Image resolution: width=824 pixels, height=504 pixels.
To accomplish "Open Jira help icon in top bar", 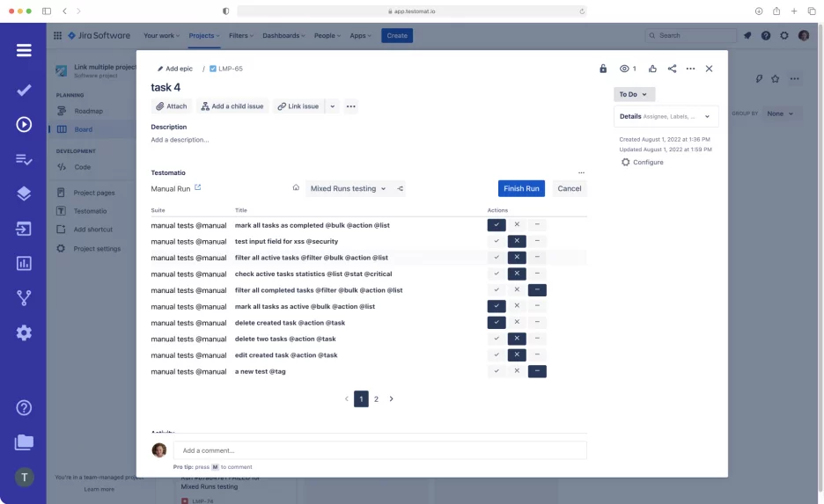I will (766, 36).
